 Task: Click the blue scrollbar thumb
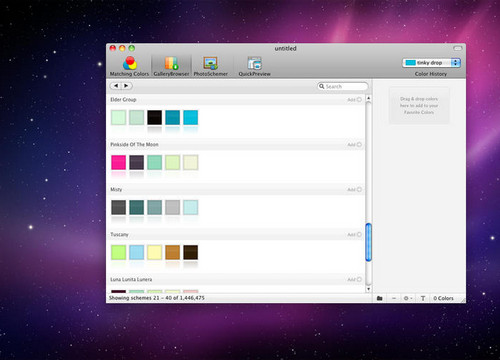pyautogui.click(x=368, y=242)
